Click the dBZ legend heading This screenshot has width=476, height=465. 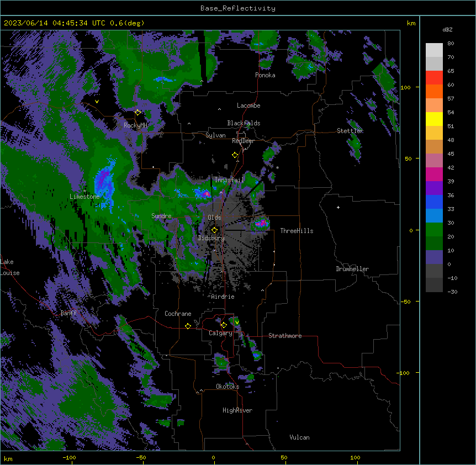pyautogui.click(x=447, y=29)
